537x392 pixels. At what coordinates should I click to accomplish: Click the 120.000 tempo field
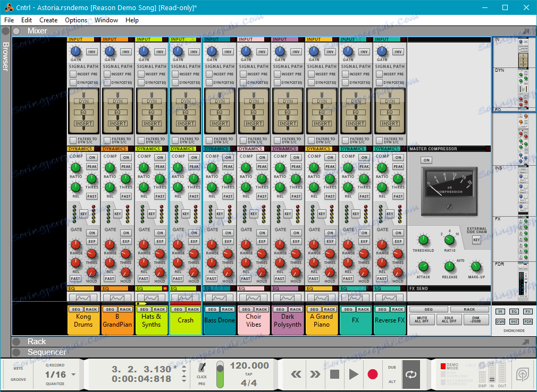pyautogui.click(x=249, y=365)
